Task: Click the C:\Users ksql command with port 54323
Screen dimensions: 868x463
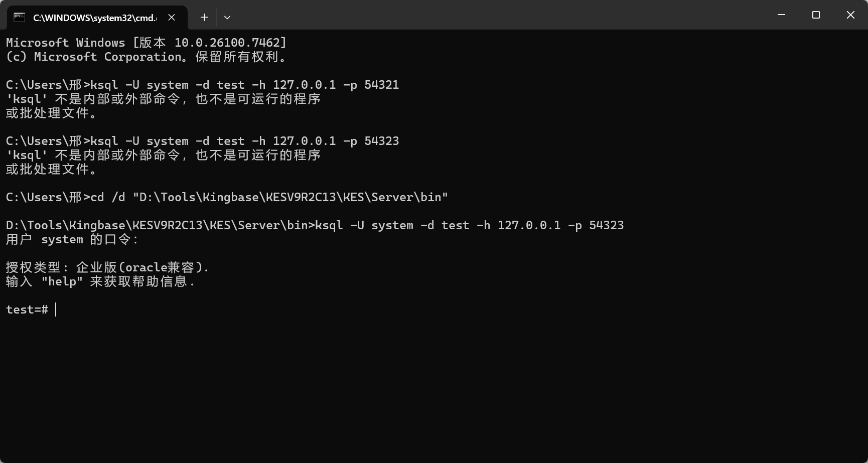Action: click(x=202, y=141)
